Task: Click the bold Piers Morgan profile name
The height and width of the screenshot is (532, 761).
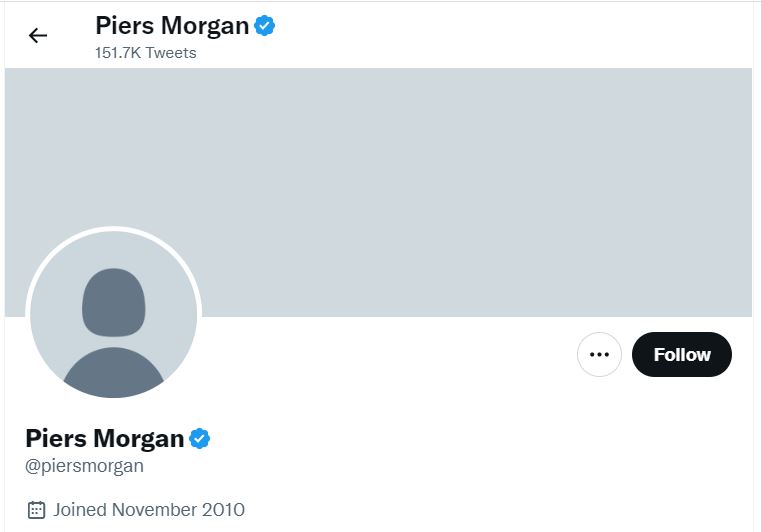Action: click(105, 438)
